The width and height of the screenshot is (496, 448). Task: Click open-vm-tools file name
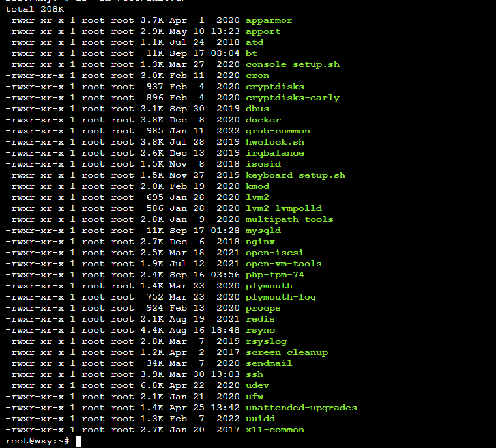pos(284,264)
